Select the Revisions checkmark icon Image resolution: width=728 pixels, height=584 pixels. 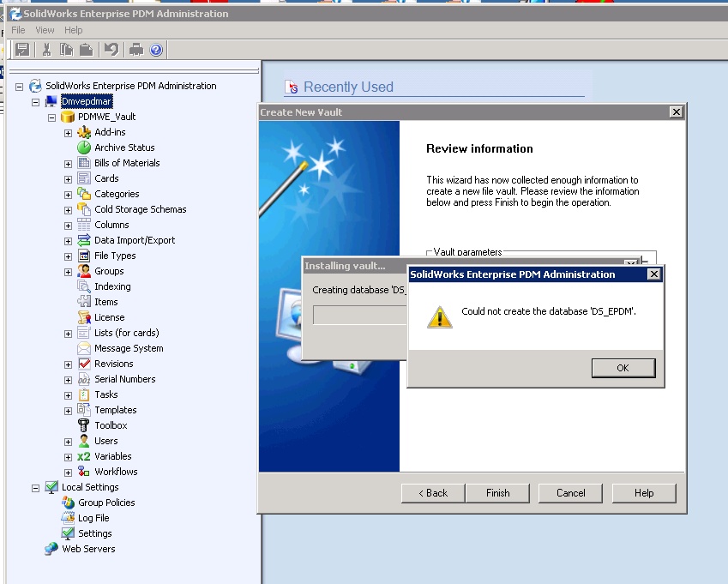(84, 364)
